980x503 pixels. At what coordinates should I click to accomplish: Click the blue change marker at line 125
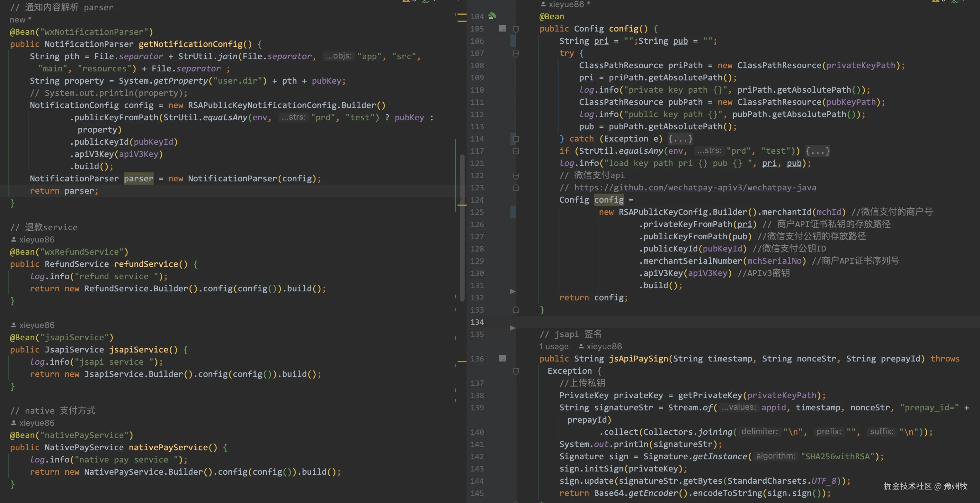tap(512, 212)
